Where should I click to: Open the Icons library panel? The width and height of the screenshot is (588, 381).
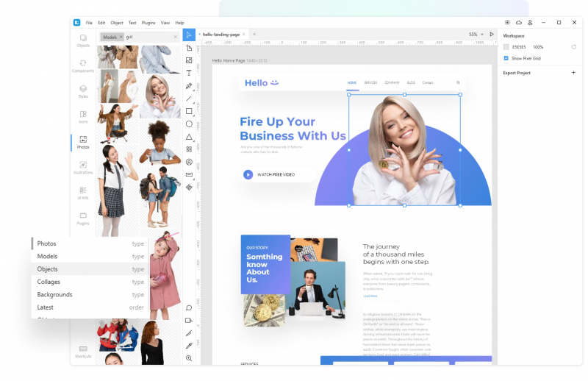tap(83, 117)
